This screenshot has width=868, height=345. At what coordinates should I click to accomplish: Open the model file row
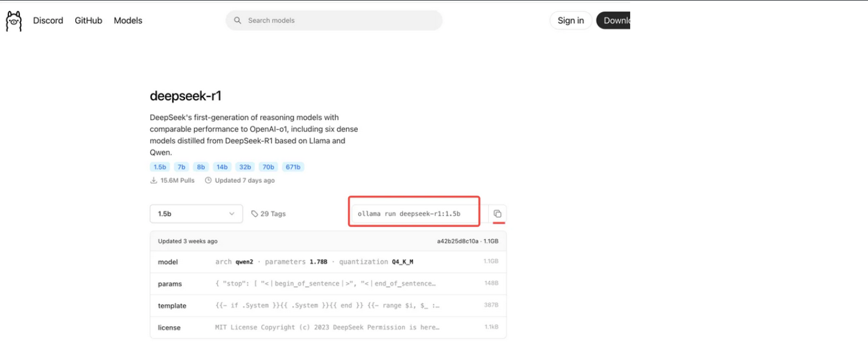328,262
